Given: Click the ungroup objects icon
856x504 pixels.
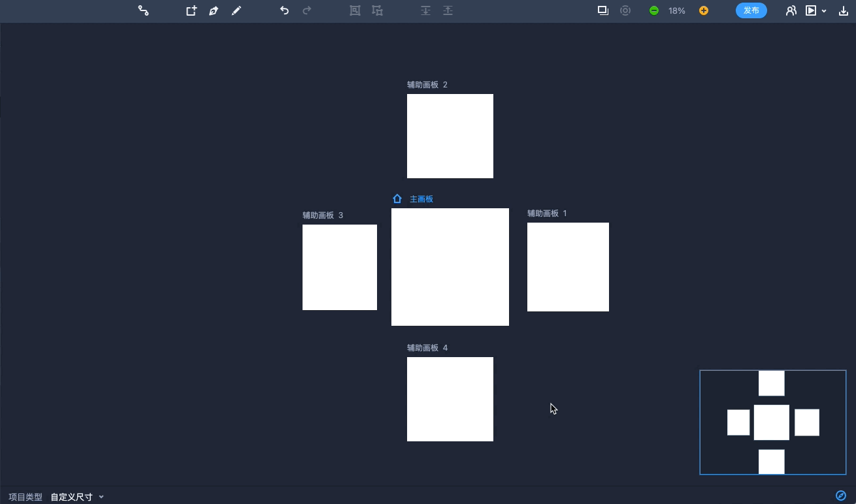Looking at the screenshot, I should (x=378, y=10).
